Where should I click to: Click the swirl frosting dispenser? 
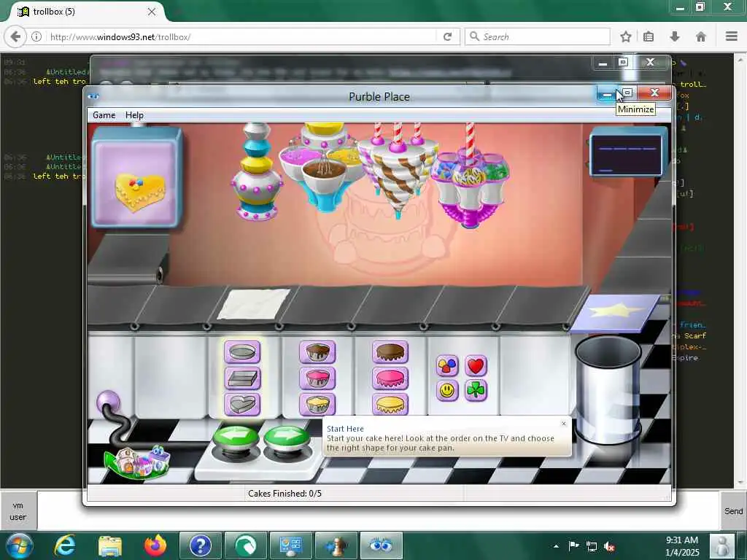pyautogui.click(x=397, y=169)
